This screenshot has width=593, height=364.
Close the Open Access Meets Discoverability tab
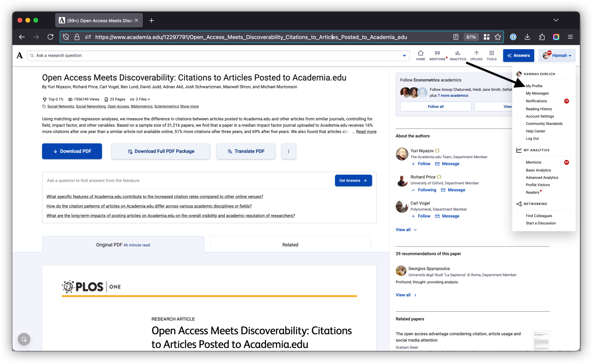pyautogui.click(x=136, y=20)
